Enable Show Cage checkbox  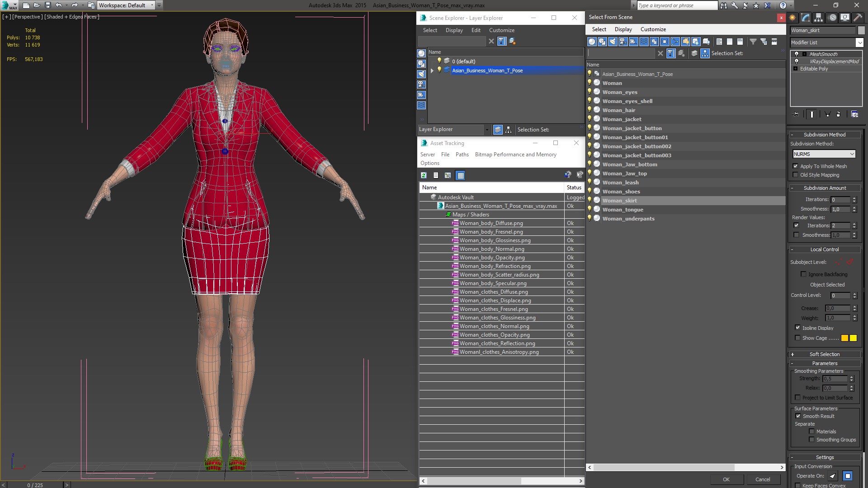[797, 338]
